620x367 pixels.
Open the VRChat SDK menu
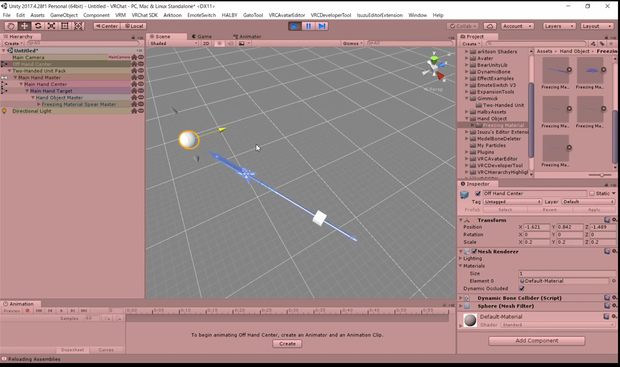[x=144, y=15]
